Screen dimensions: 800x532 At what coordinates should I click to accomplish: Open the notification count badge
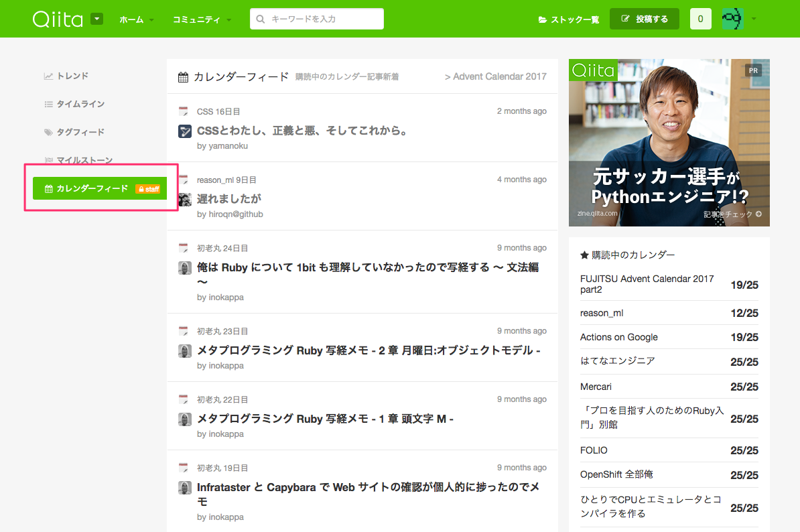click(700, 19)
